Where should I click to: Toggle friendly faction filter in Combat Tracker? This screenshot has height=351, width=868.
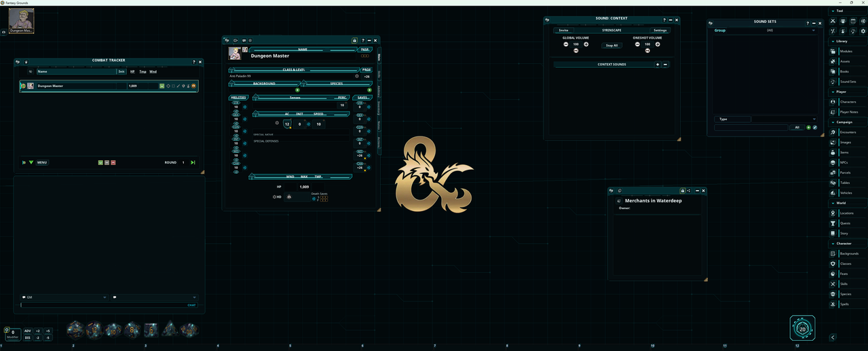click(x=100, y=162)
